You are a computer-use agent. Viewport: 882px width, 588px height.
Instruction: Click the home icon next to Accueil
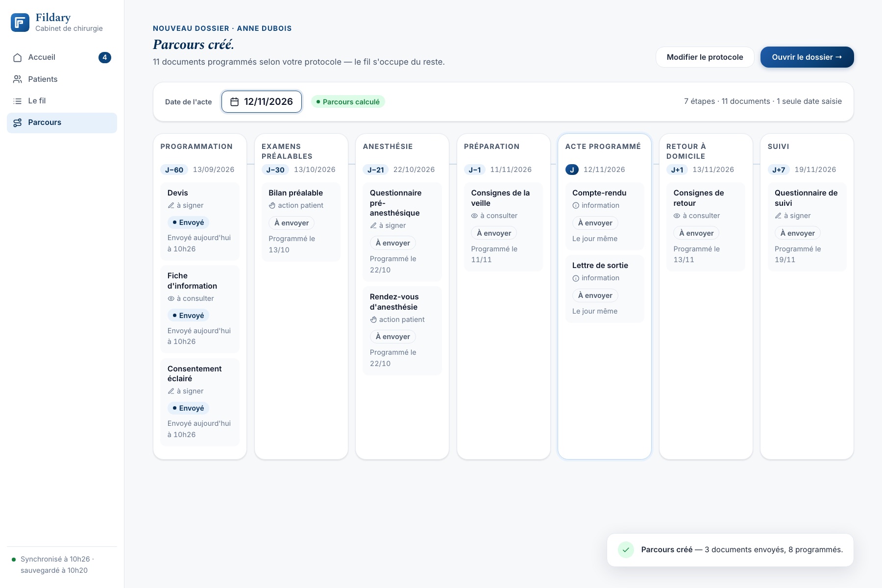coord(18,58)
